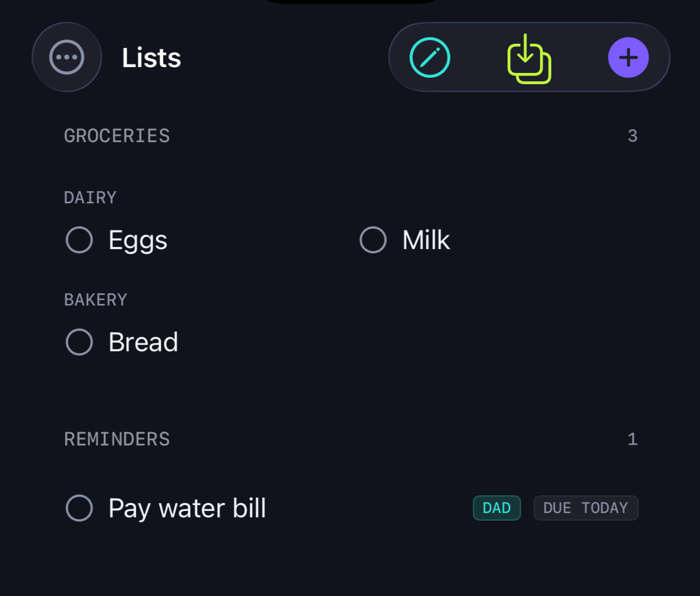Viewport: 700px width, 596px height.
Task: Check off the Milk item
Action: 373,239
